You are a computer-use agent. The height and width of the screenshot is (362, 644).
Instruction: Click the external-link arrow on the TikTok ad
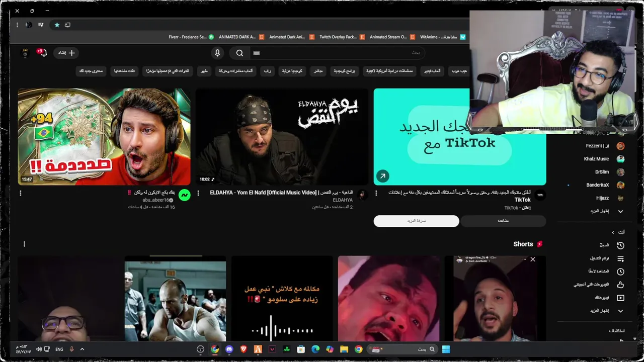tap(382, 176)
